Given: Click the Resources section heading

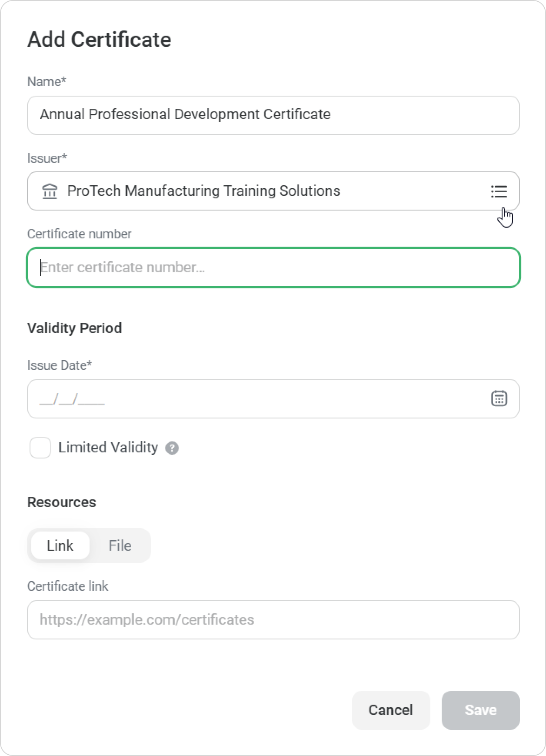Looking at the screenshot, I should coord(61,502).
